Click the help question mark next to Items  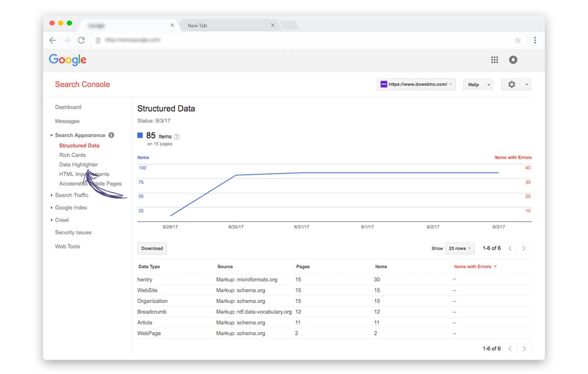coord(177,137)
